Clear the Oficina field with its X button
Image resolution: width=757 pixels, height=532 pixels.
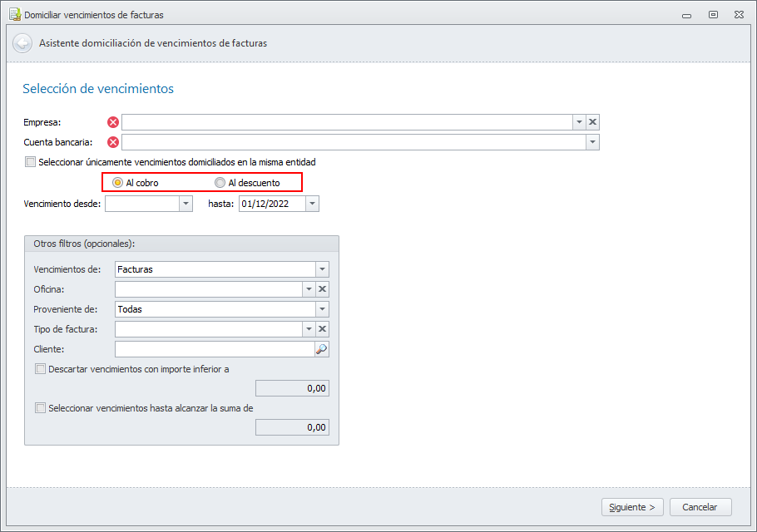coord(323,289)
